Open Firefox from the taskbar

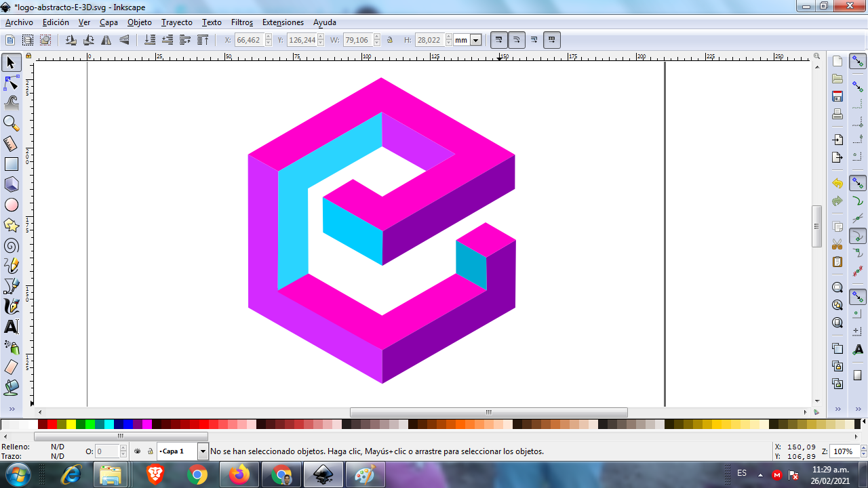[x=239, y=474]
